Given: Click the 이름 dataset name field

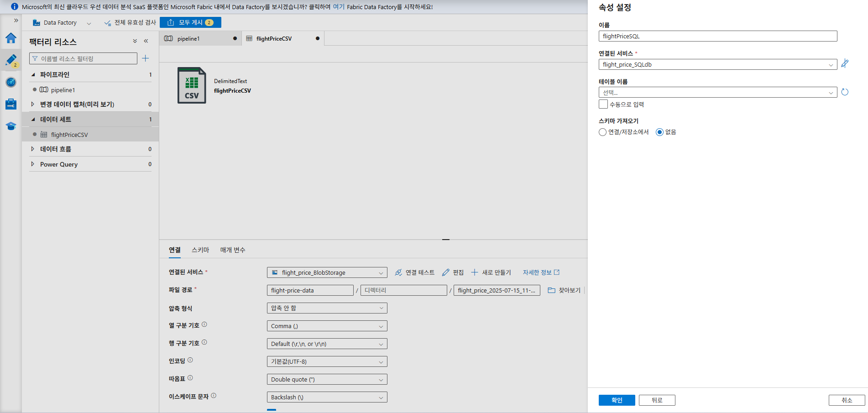Looking at the screenshot, I should click(x=718, y=36).
